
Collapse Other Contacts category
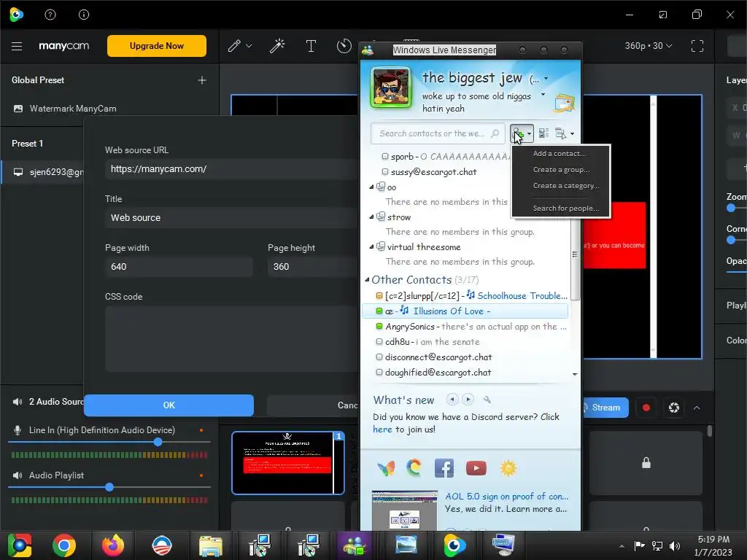click(x=367, y=280)
